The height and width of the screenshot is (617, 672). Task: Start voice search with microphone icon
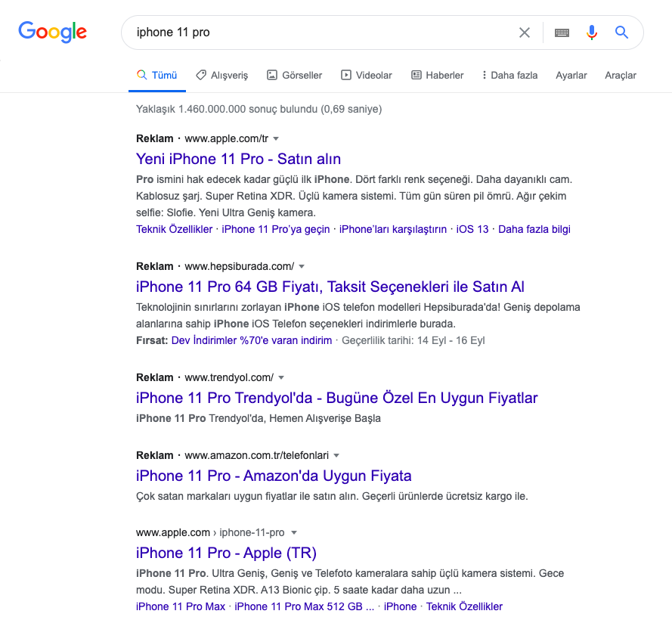pos(592,33)
